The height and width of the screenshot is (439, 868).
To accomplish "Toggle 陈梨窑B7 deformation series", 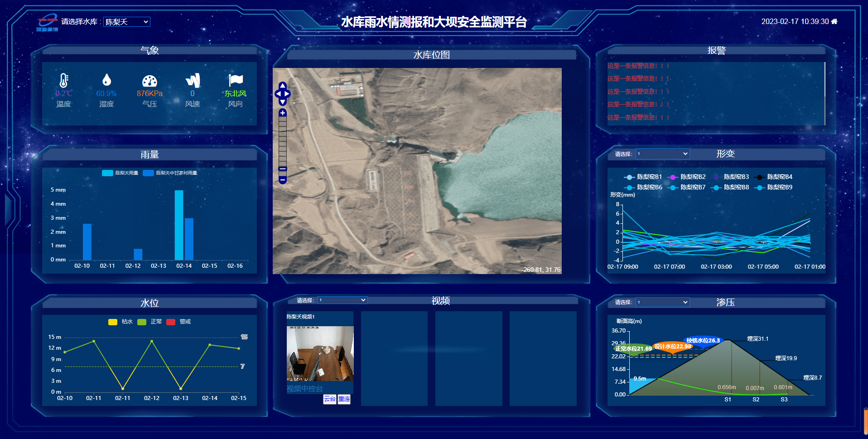I will [x=686, y=188].
